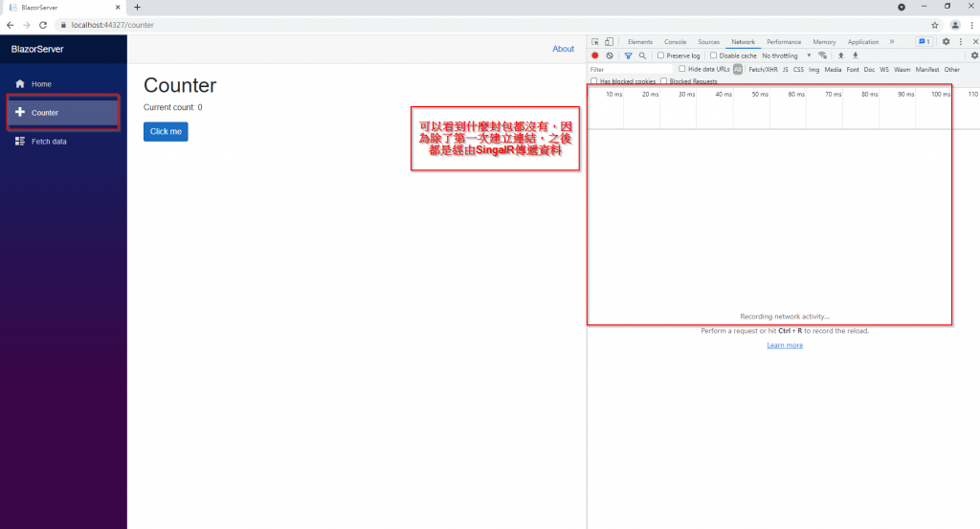Stop recording the network log
This screenshot has width=980, height=529.
[x=595, y=55]
